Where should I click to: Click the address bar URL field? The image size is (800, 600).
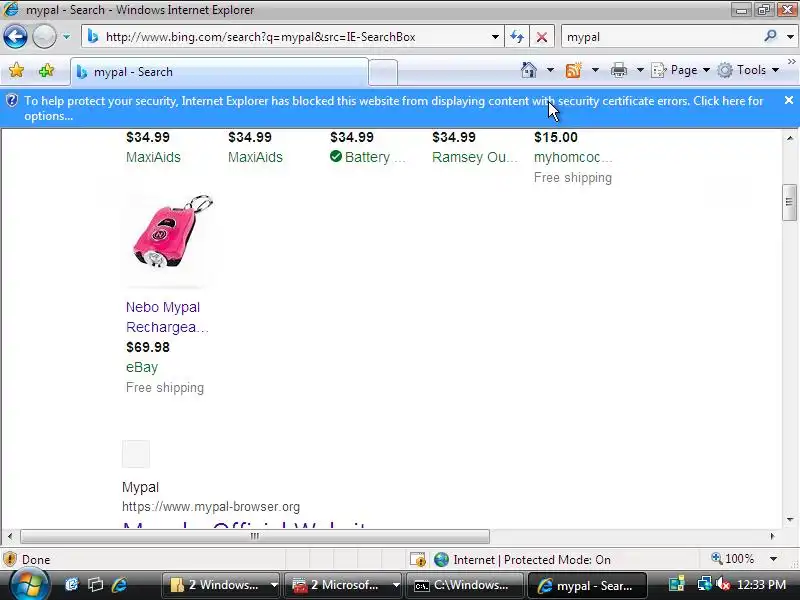(286, 37)
